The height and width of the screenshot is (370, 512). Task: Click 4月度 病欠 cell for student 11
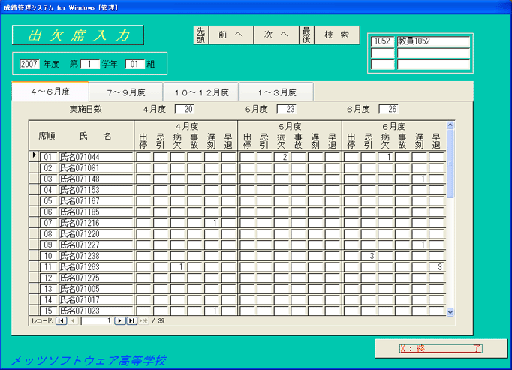point(178,267)
